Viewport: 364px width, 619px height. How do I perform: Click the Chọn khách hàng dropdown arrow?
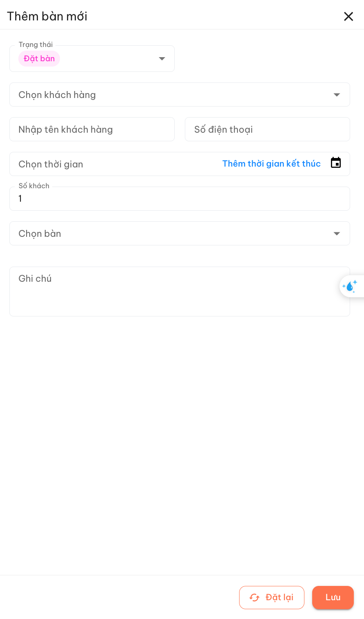click(337, 95)
